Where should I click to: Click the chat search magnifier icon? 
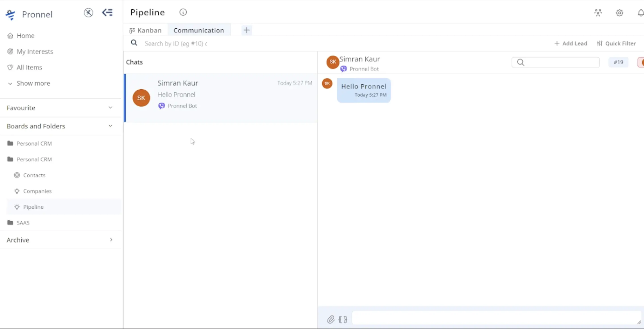521,62
